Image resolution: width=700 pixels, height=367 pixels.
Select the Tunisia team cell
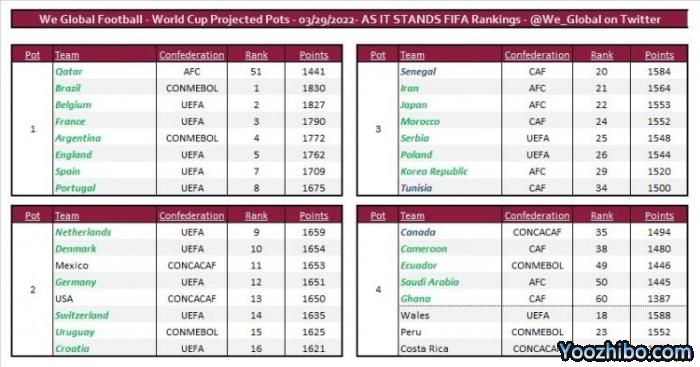(450, 188)
